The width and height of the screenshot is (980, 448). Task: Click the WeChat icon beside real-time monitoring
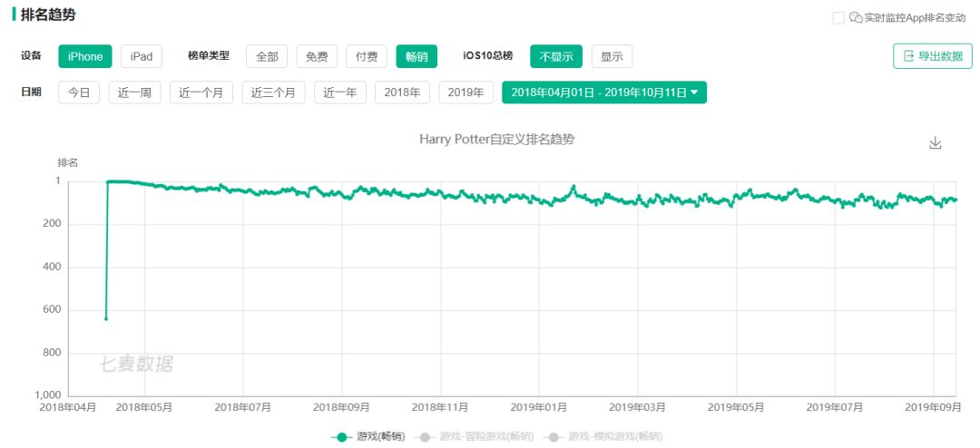coord(855,18)
